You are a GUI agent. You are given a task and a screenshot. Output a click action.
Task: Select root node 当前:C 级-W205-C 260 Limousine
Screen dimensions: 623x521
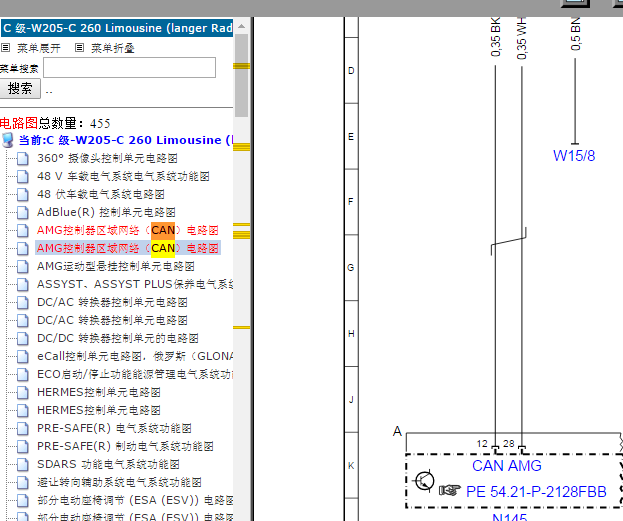pyautogui.click(x=126, y=140)
